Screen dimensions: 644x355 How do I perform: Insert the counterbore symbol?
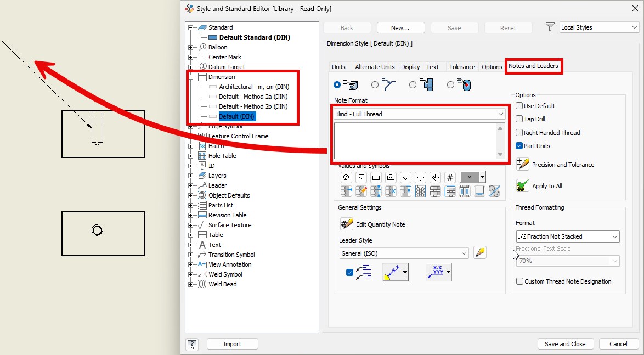(x=376, y=177)
